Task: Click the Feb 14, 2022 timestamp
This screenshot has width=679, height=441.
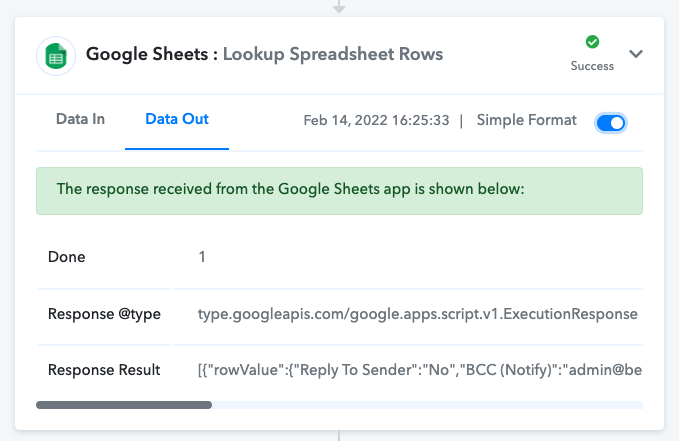Action: click(x=376, y=120)
